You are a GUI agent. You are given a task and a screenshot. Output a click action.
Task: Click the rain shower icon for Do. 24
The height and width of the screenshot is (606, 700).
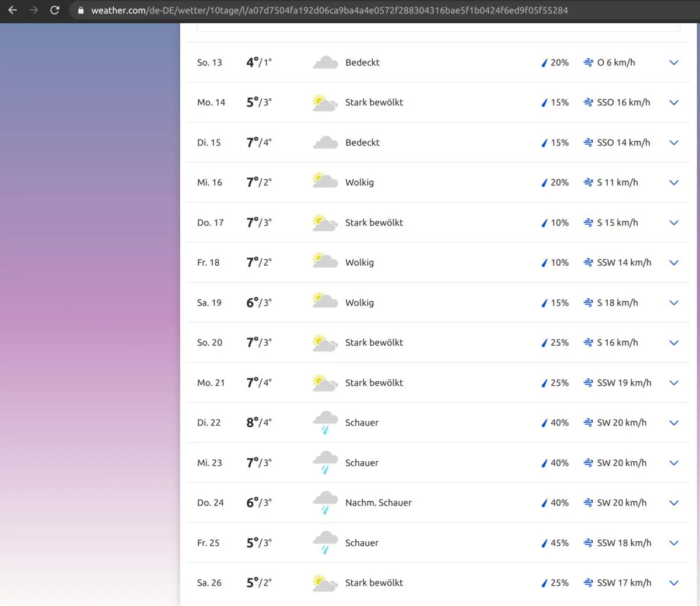pyautogui.click(x=325, y=503)
